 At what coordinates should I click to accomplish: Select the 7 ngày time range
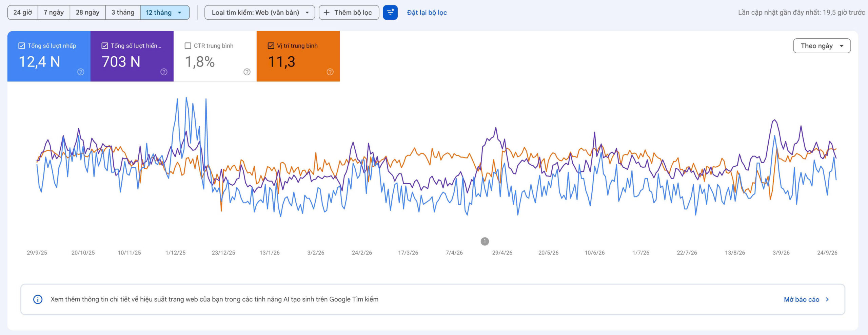coord(54,13)
